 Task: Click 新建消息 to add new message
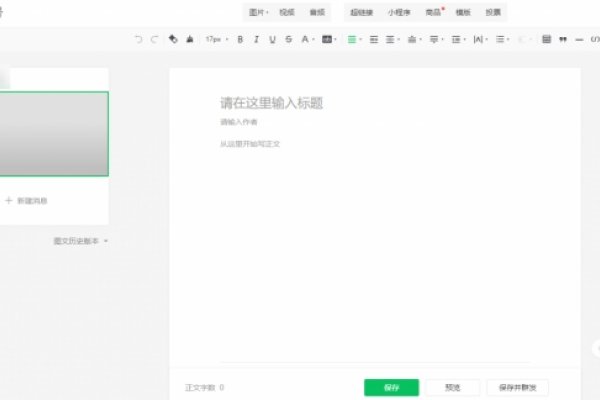click(26, 201)
